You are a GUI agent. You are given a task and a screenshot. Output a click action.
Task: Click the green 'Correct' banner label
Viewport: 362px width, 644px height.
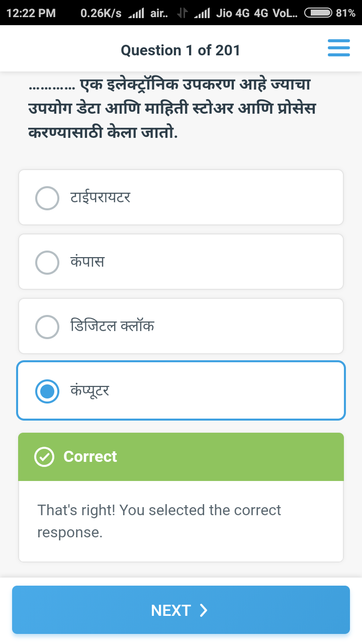pyautogui.click(x=90, y=456)
